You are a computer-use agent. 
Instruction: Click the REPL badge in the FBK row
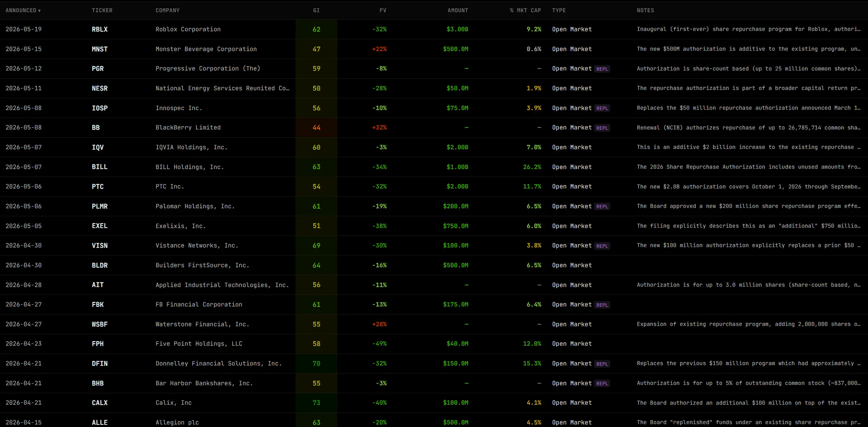coord(602,305)
